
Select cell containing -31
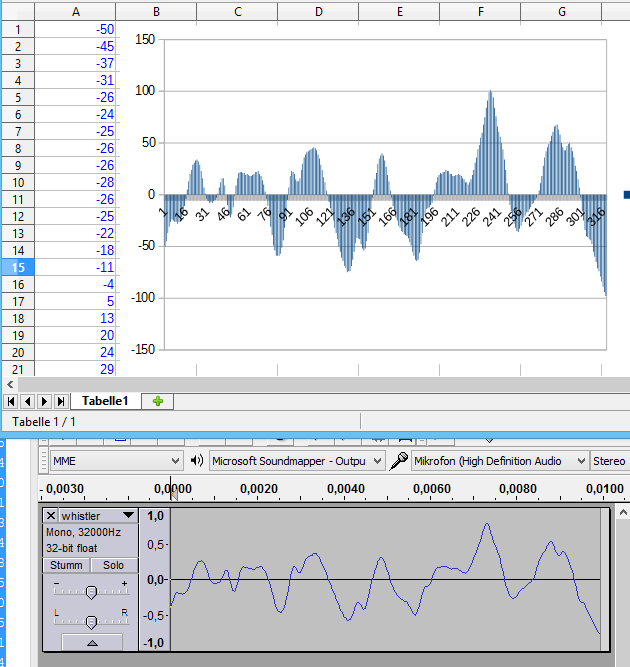click(75, 80)
